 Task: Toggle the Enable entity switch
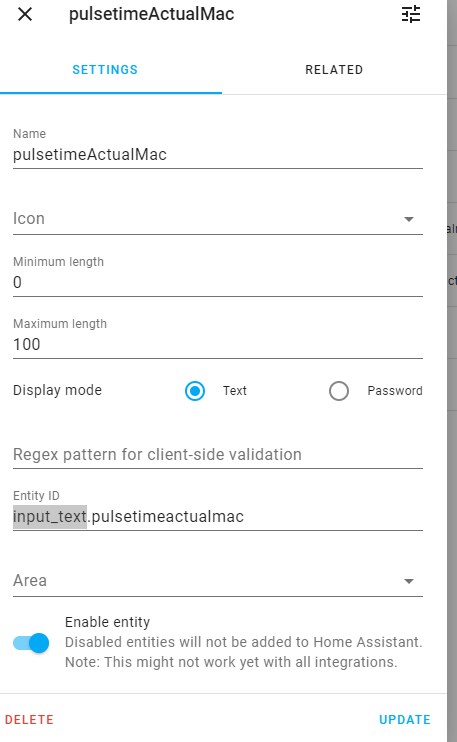[31, 643]
